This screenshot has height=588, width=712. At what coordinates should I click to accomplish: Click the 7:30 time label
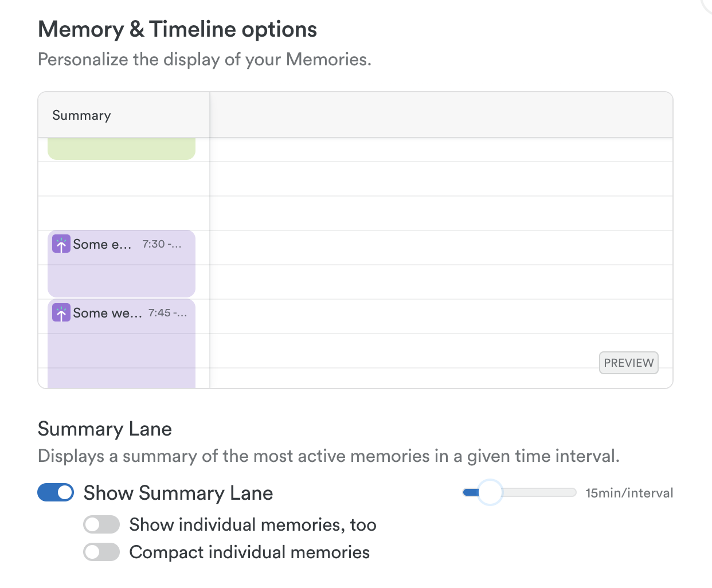[x=162, y=244]
